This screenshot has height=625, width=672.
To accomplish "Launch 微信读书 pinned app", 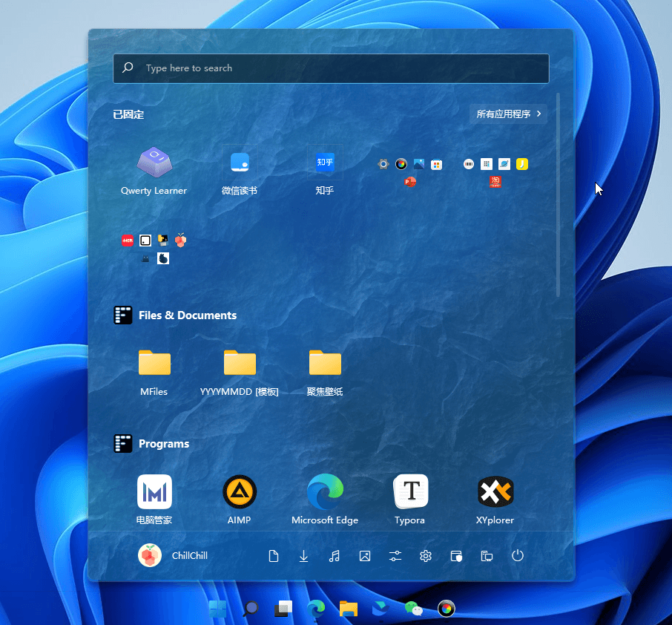I will (239, 171).
